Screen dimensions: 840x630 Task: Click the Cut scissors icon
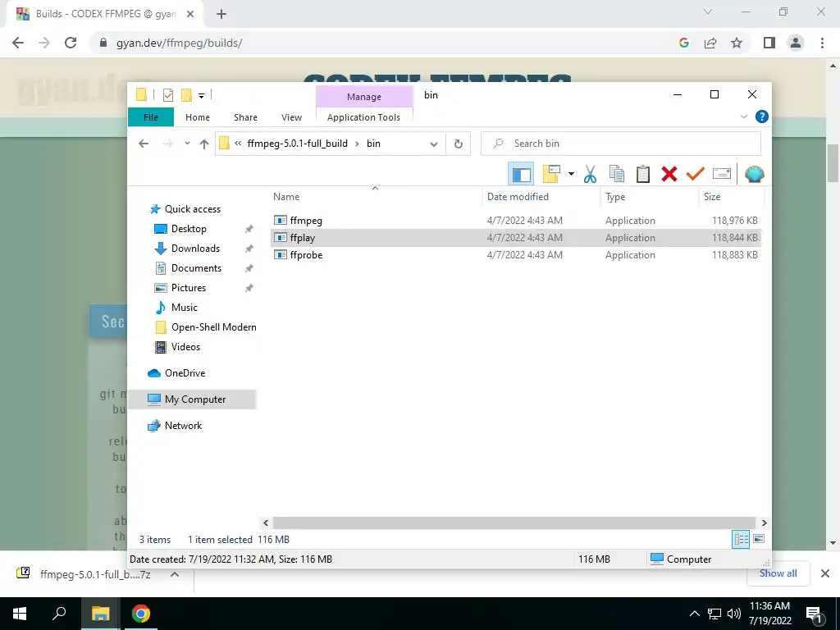[x=590, y=174]
